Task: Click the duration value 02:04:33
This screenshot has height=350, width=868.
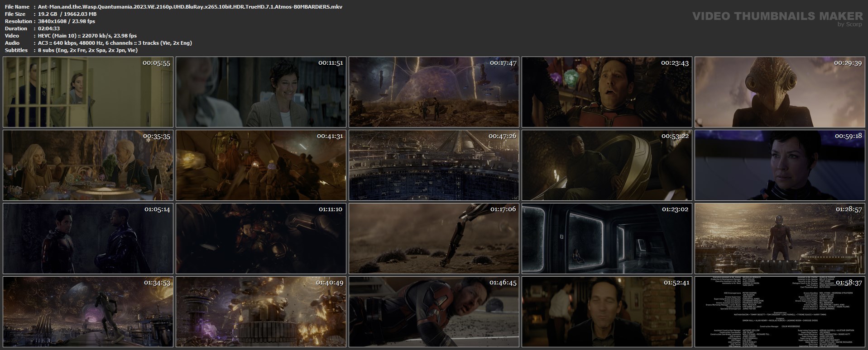Action: click(49, 28)
